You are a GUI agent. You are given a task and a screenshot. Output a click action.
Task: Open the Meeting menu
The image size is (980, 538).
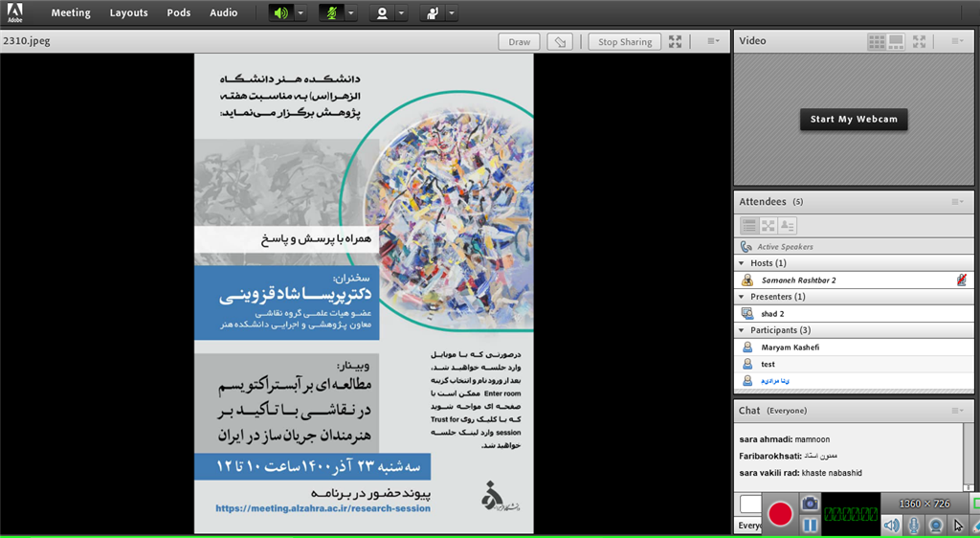coord(71,12)
